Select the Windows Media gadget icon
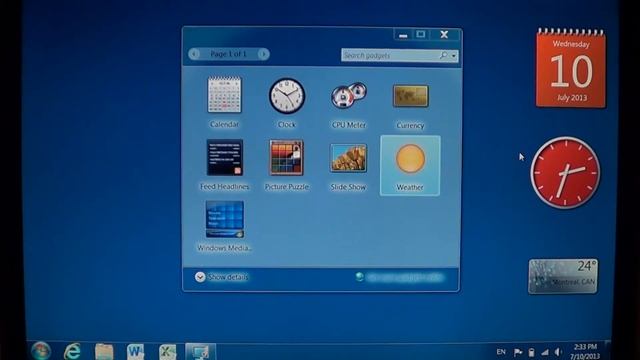640x360 pixels. (x=224, y=219)
